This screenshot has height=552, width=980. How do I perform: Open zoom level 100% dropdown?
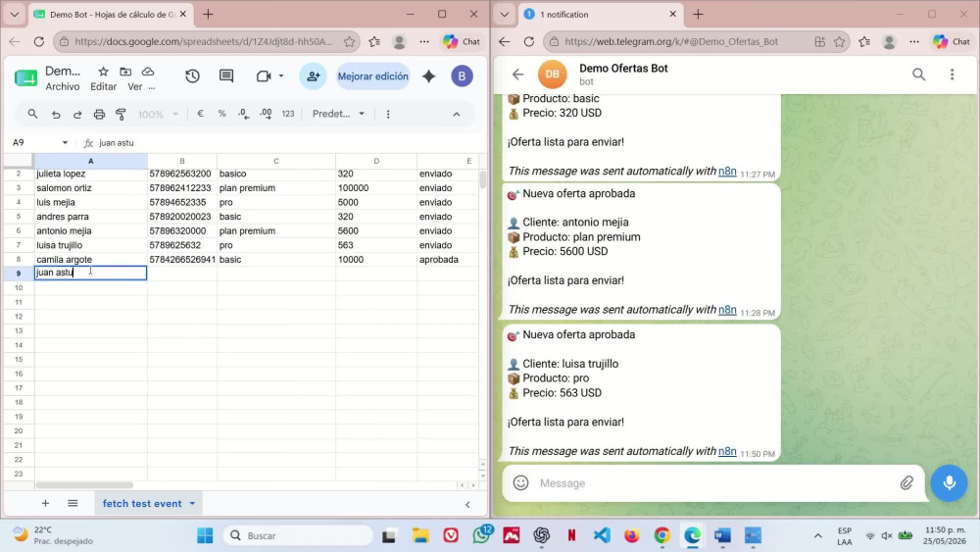coord(158,115)
